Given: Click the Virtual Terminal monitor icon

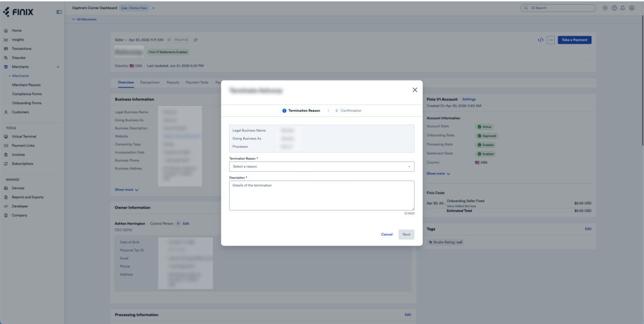Looking at the screenshot, I should [6, 137].
